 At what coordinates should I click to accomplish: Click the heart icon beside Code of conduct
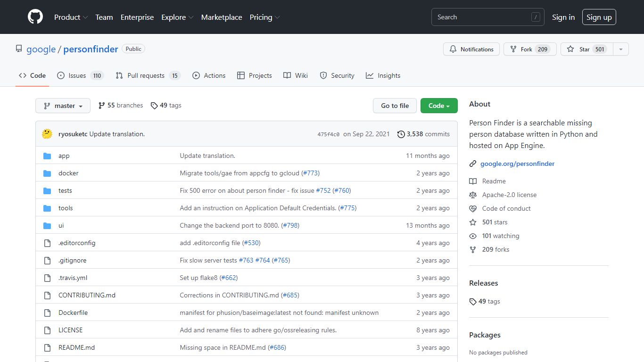click(473, 208)
